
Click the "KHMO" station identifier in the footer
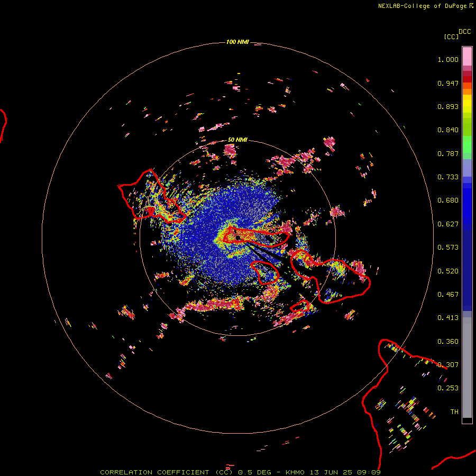point(295,472)
